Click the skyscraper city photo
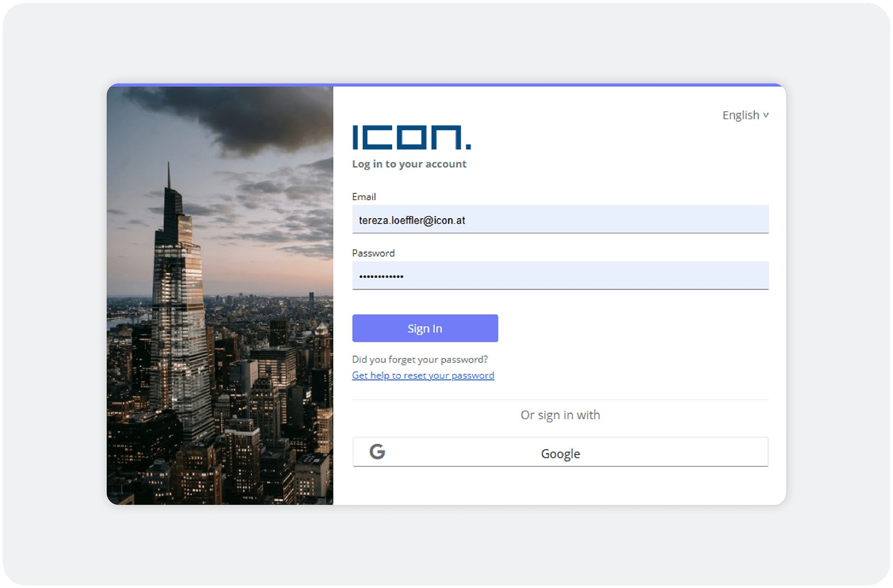This screenshot has height=588, width=893. coord(220,295)
